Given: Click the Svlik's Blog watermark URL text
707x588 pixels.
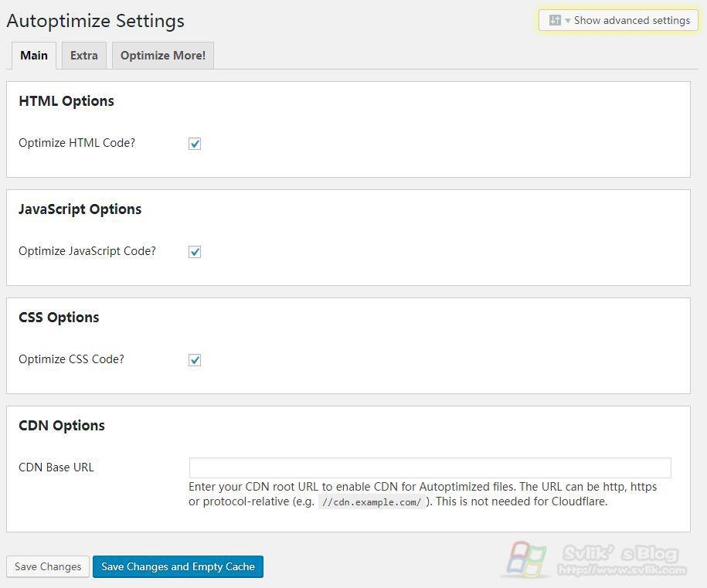Looking at the screenshot, I should coord(621,570).
